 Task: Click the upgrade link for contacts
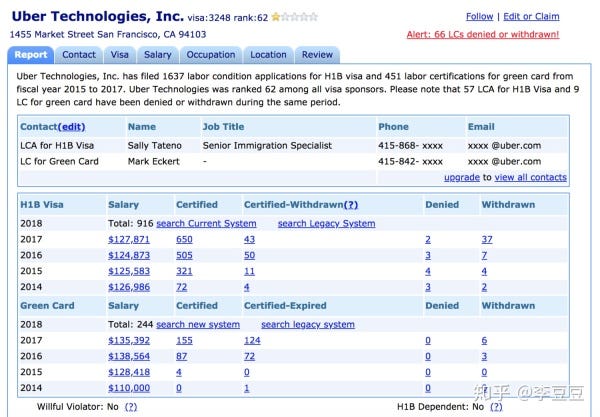[462, 178]
